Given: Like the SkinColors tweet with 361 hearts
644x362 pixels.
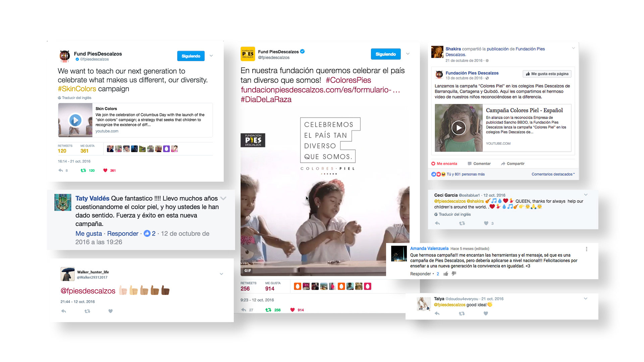Looking at the screenshot, I should click(105, 170).
